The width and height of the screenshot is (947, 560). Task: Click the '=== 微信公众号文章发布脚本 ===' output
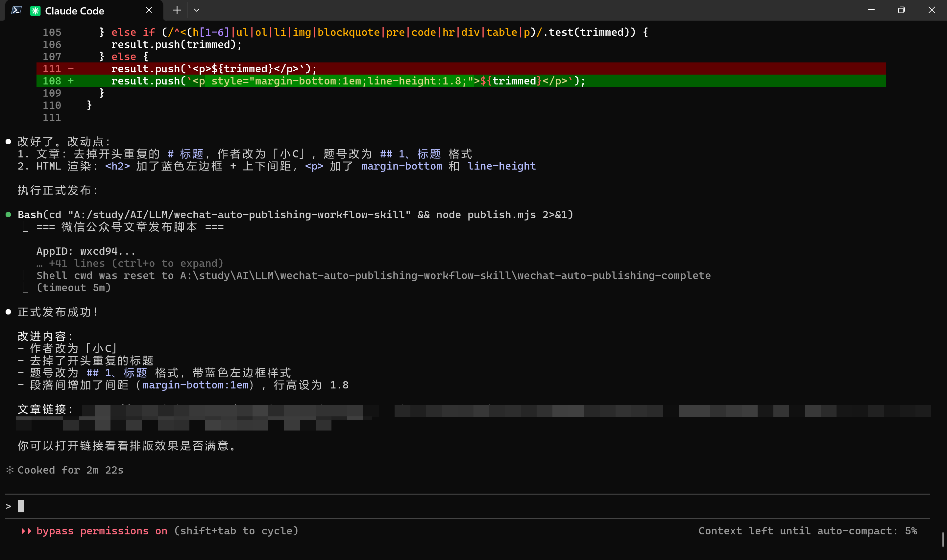pos(130,227)
